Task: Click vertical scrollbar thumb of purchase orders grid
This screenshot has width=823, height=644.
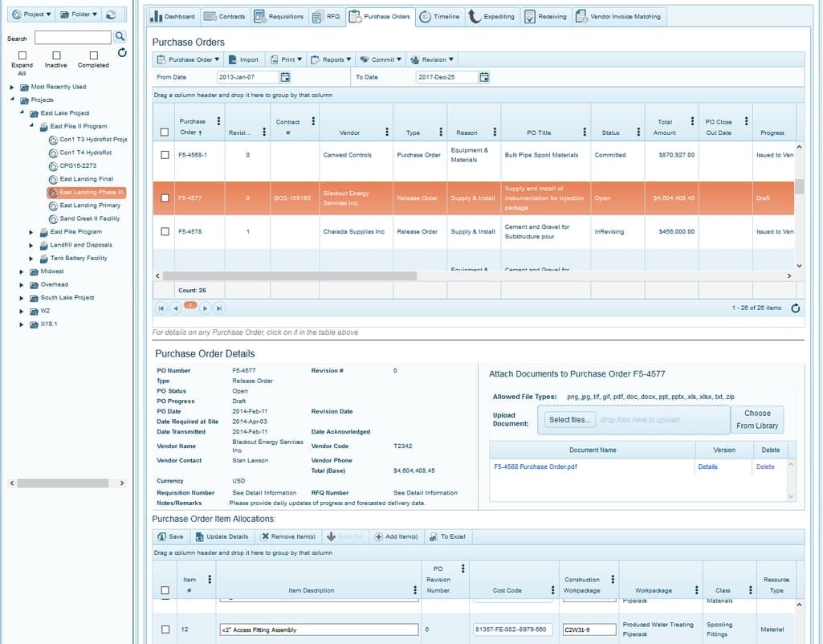Action: [x=799, y=186]
